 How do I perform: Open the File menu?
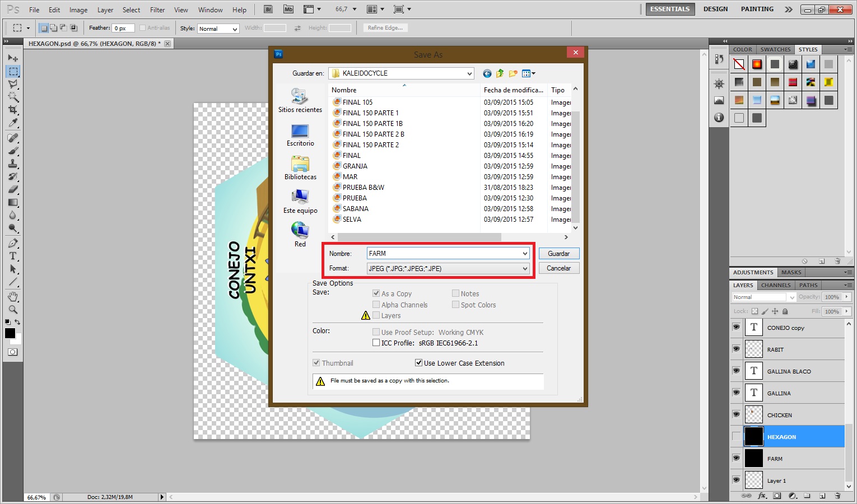(34, 10)
